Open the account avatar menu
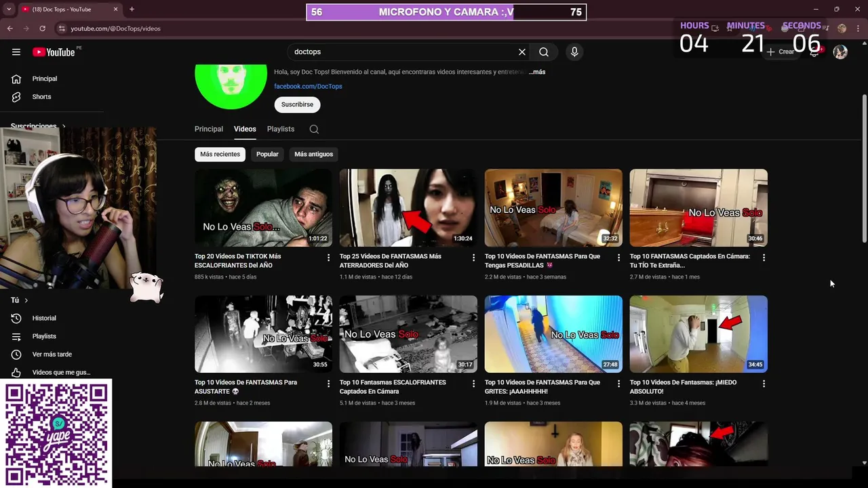The height and width of the screenshot is (488, 868). [840, 52]
